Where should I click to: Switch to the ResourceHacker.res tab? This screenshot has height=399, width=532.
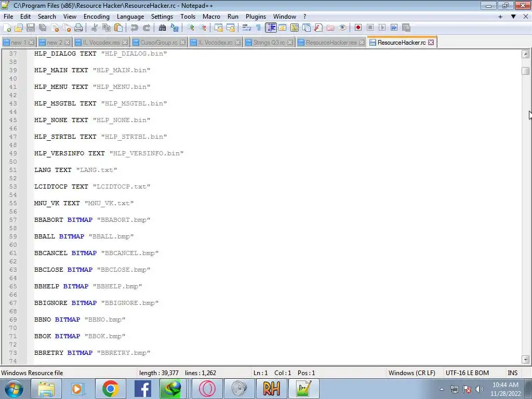tap(331, 43)
